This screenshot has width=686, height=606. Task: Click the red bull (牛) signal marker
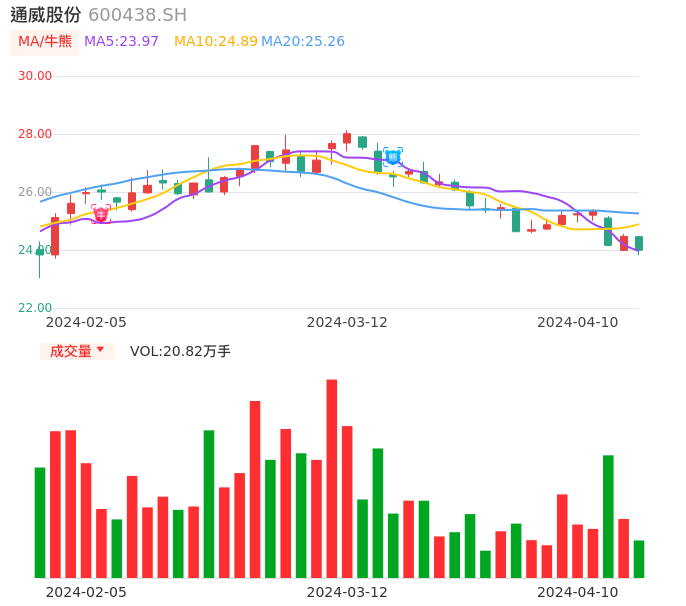pos(101,214)
